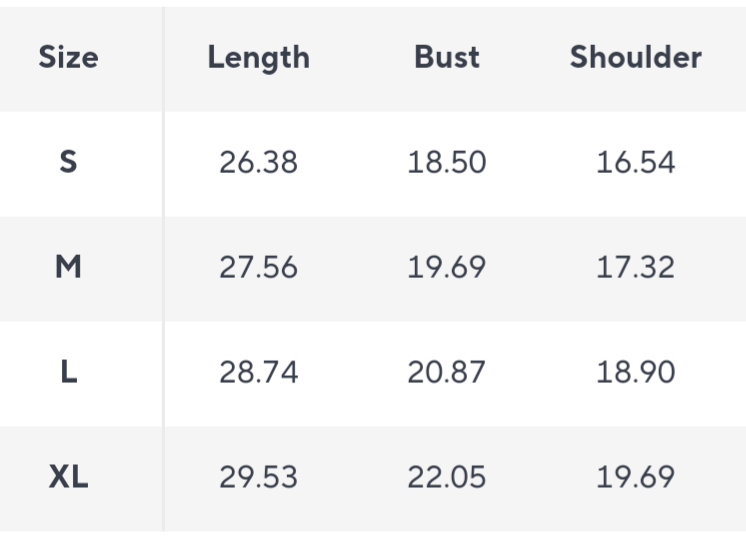This screenshot has height=538, width=746.
Task: Click the Length column header
Action: tap(258, 58)
